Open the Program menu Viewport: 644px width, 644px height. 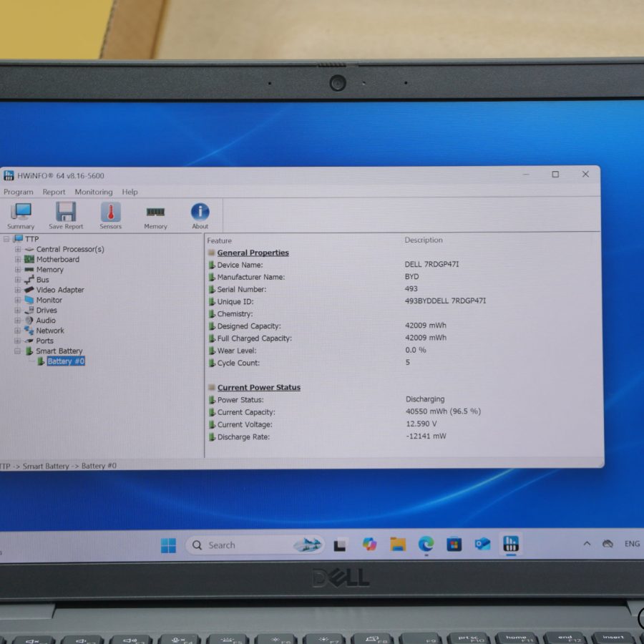pyautogui.click(x=19, y=192)
